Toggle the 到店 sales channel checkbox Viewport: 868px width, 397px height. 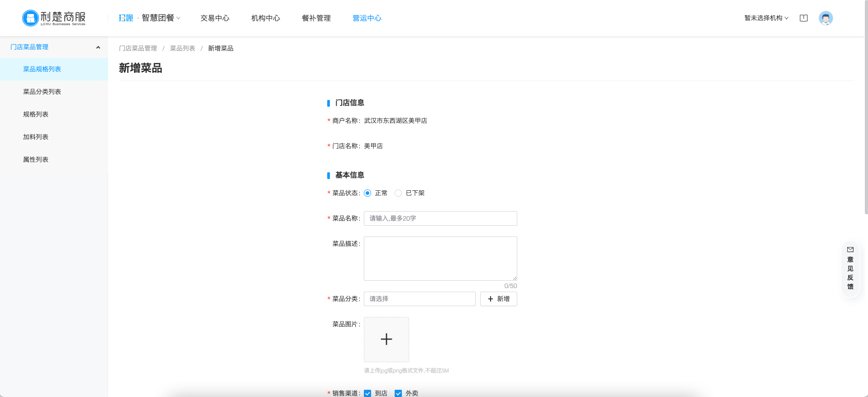[x=367, y=393]
